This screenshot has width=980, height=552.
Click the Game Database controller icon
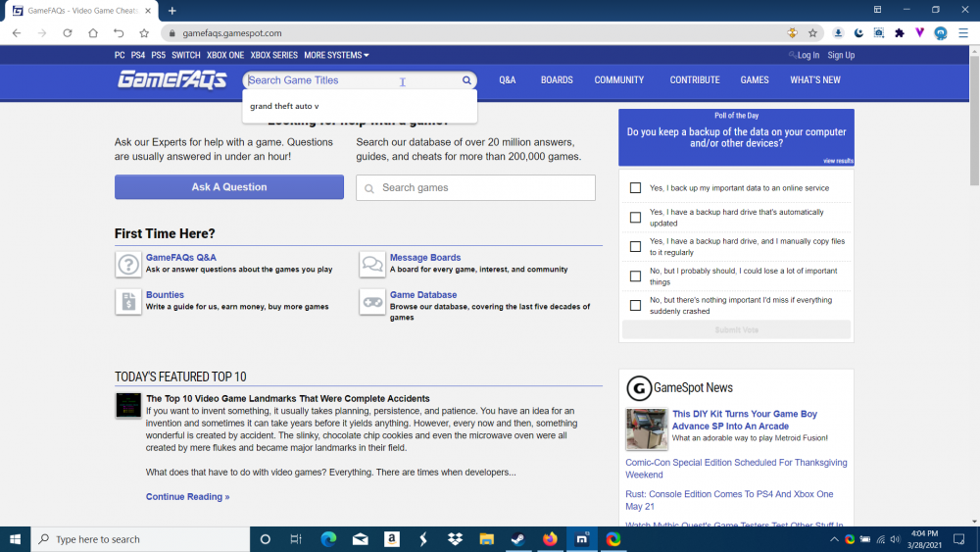[x=371, y=302]
